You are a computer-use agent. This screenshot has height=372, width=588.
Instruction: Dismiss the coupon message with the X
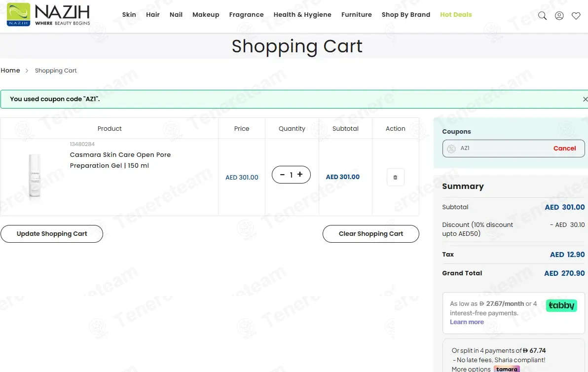(585, 99)
